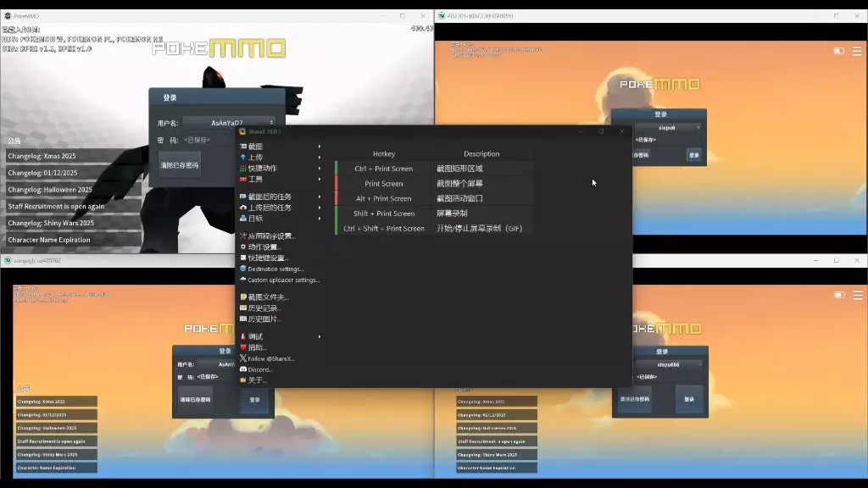Open Changelog: Shiny Wars 2025 in top PokeMMO window
The width and height of the screenshot is (868, 488).
pos(72,223)
